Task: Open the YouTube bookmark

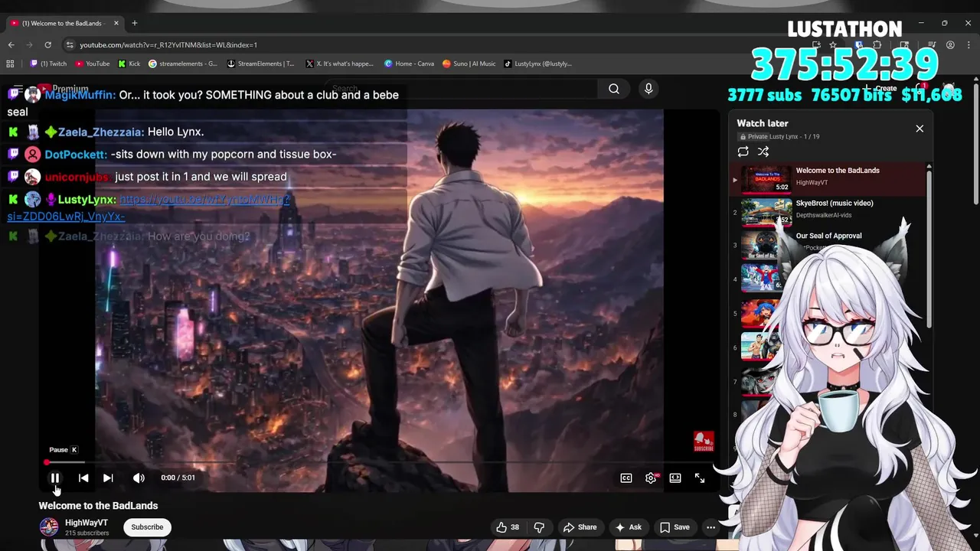Action: click(93, 64)
